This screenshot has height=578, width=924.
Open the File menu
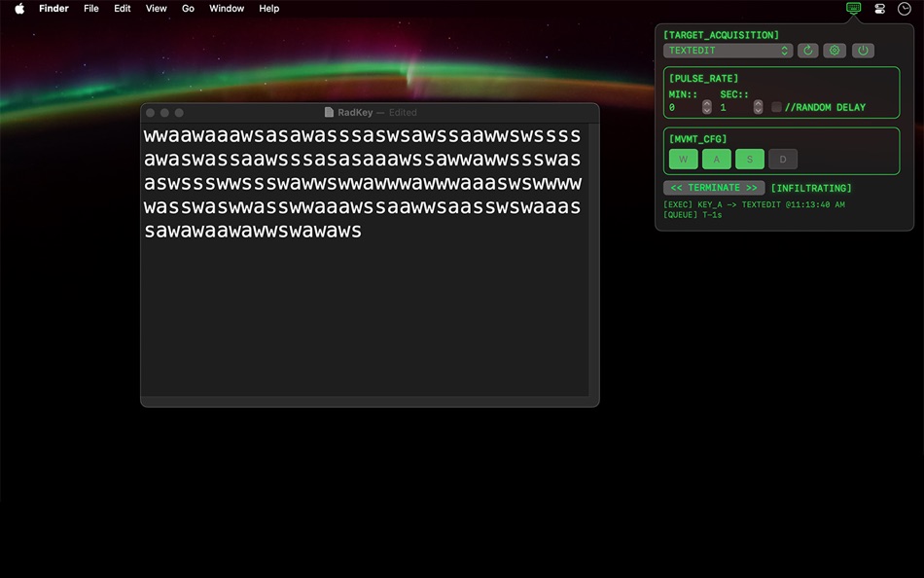(90, 8)
